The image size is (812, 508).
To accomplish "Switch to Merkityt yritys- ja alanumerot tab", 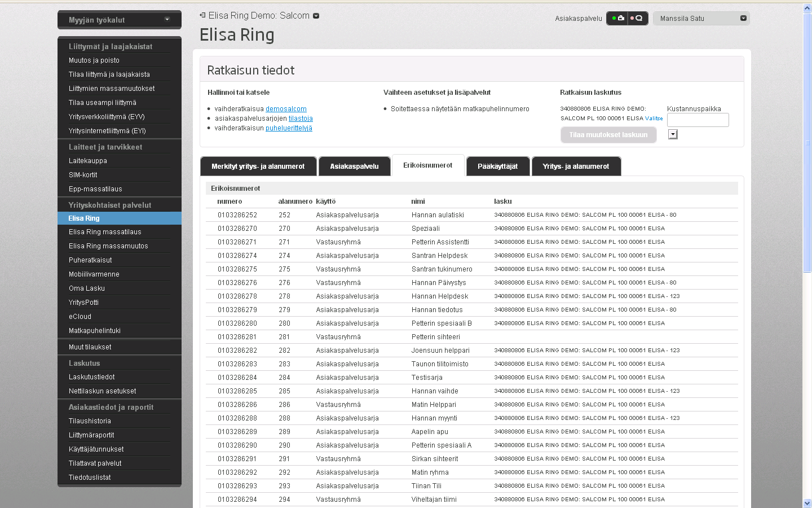I will click(258, 167).
